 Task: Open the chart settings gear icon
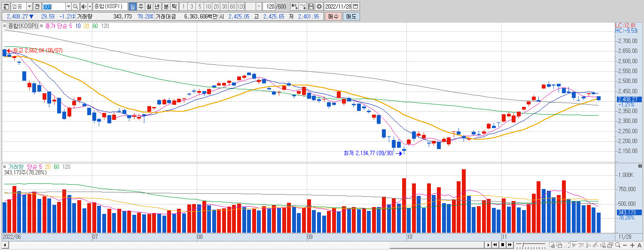tap(319, 7)
